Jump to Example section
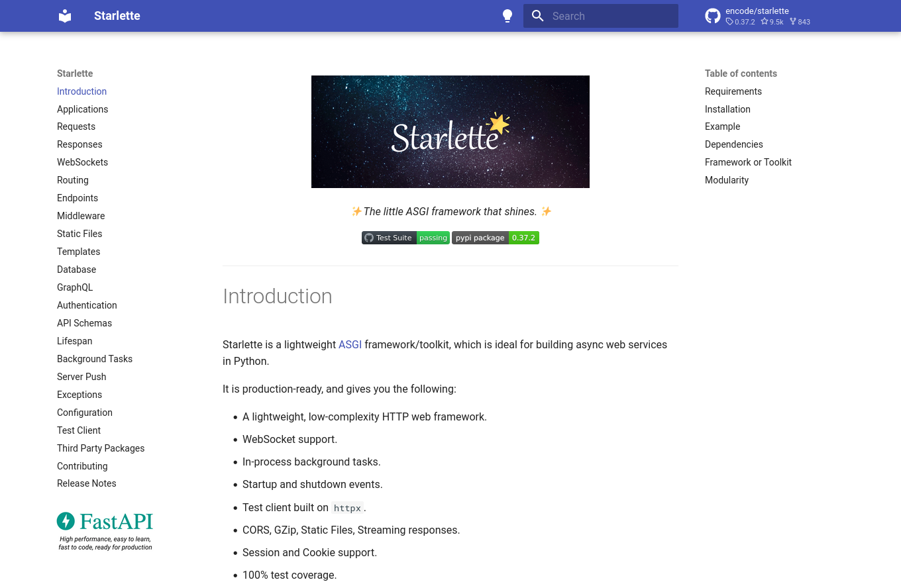 click(x=722, y=126)
